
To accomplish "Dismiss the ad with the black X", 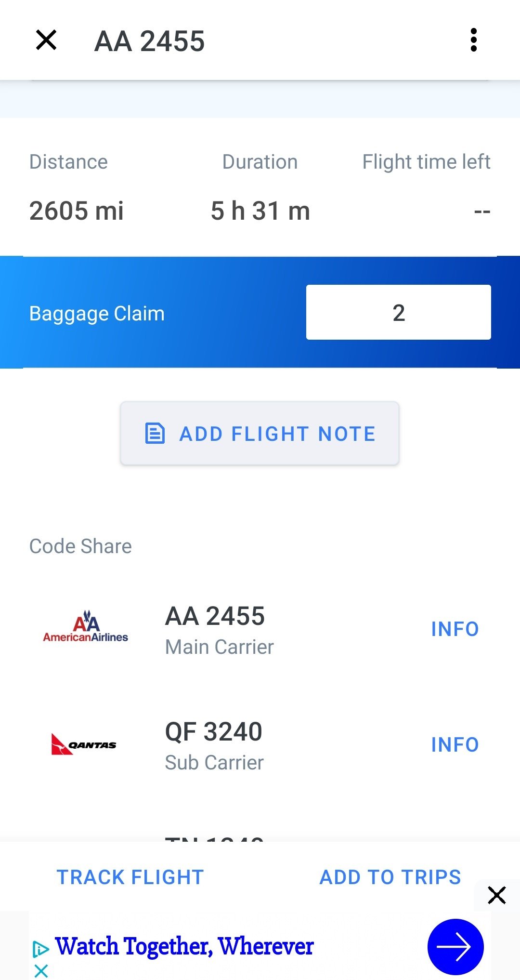I will coord(496,895).
